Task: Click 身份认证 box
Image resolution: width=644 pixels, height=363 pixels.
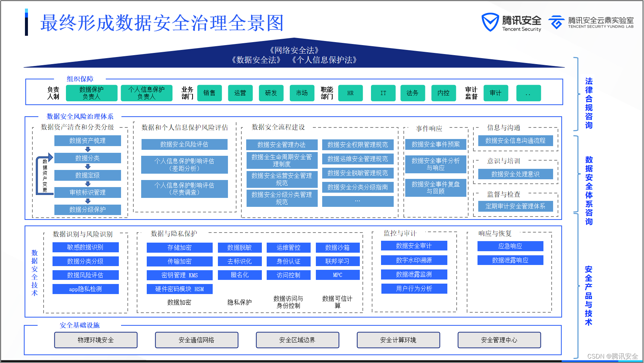Action: [x=289, y=261]
